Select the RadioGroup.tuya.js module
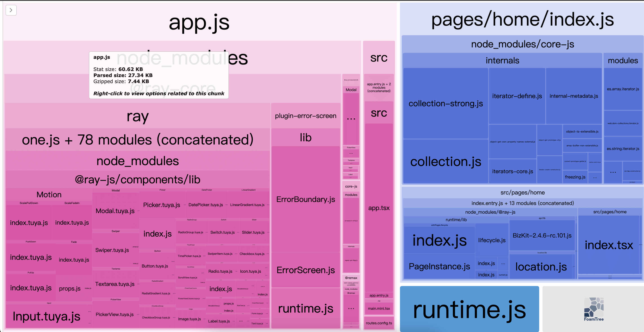The width and height of the screenshot is (644, 332). (191, 232)
